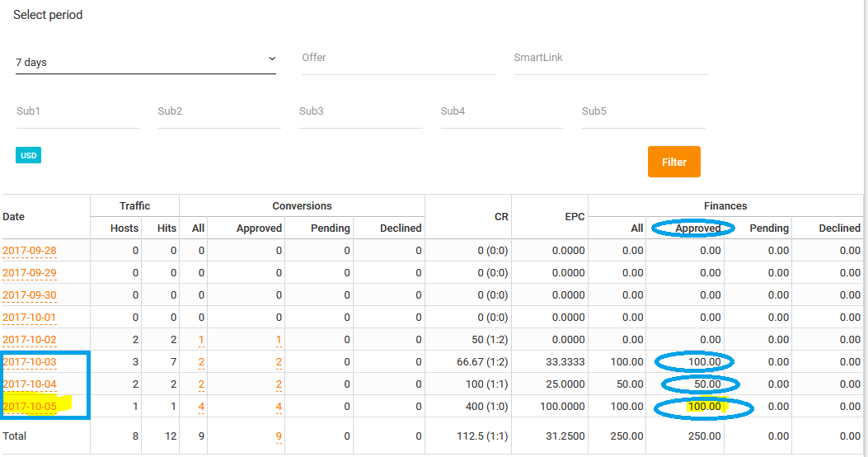
Task: Open All conversions link for 2017-10-03
Action: [201, 361]
